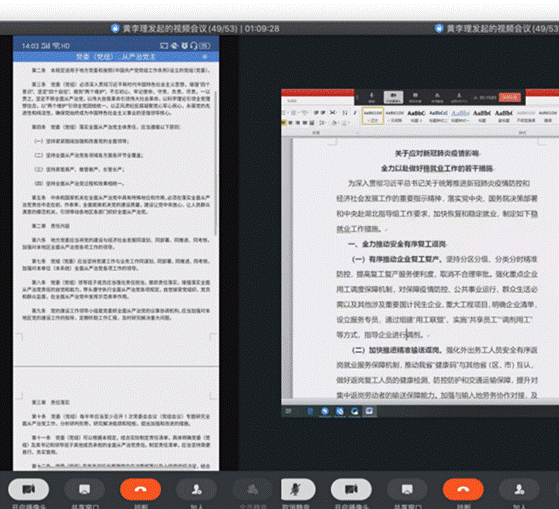The height and width of the screenshot is (509, 559).
Task: Open share window in left meeting toolbar
Action: [x=84, y=489]
